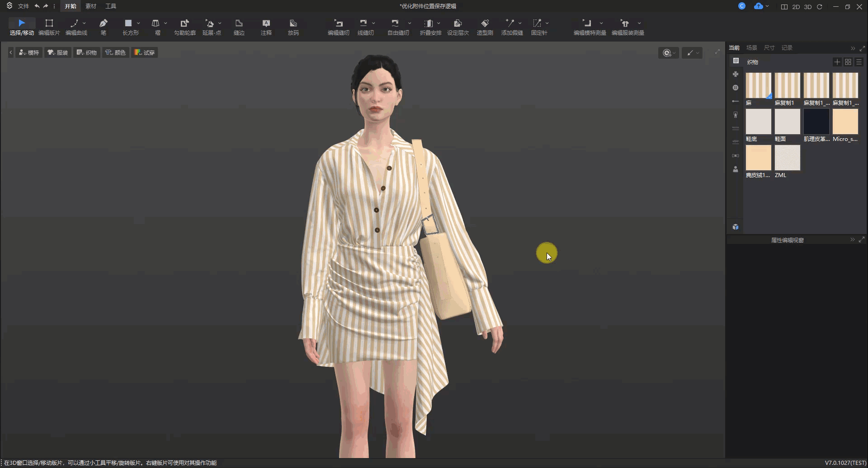Open the 素材 menu tab
The image size is (868, 468).
(91, 6)
